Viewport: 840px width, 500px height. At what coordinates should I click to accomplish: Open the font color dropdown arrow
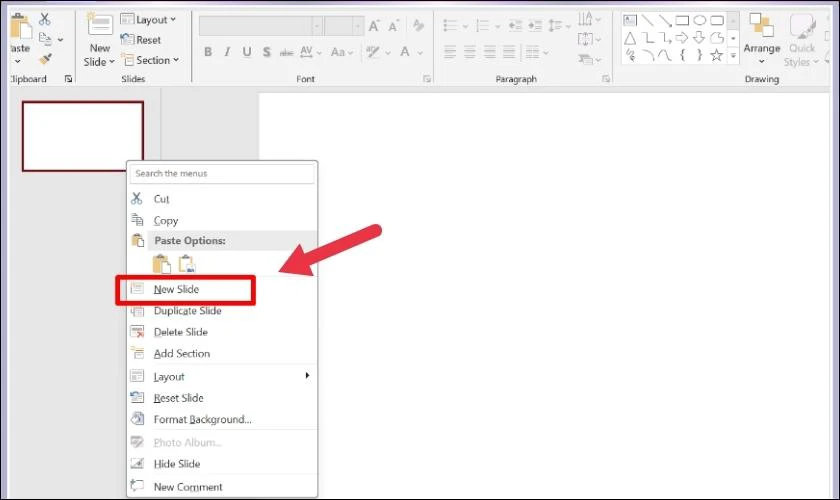(420, 53)
